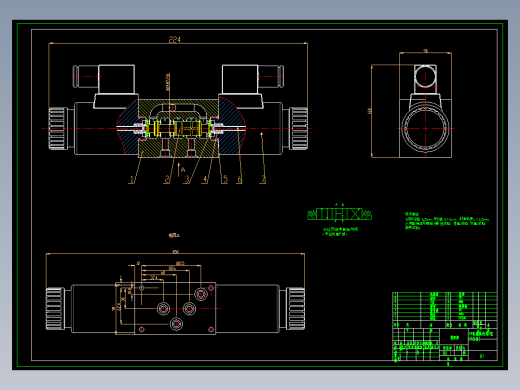Viewport: 520px width, 390px height.
Task: Select part callout number 4
Action: point(205,180)
